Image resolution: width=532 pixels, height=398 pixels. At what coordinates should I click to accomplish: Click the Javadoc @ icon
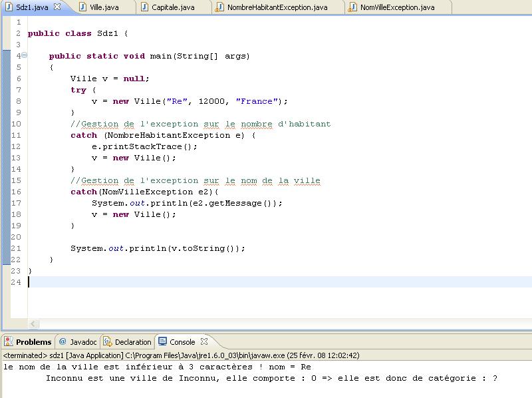click(63, 341)
